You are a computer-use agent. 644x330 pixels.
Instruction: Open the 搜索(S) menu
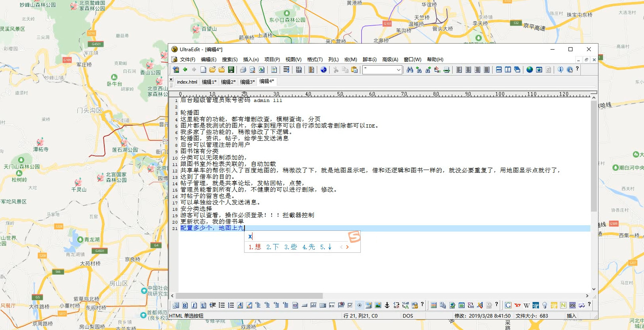coord(230,60)
